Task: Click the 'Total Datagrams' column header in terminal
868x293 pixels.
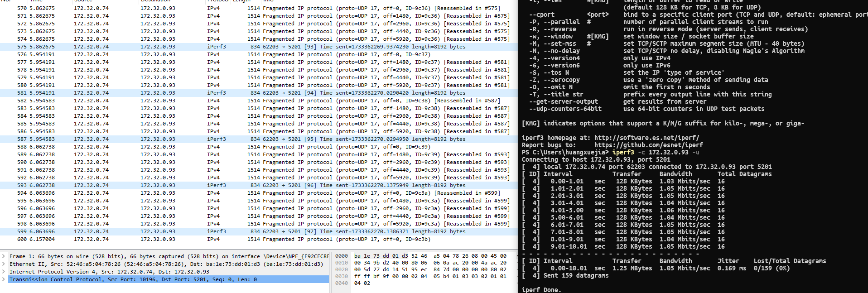Action: coord(744,174)
